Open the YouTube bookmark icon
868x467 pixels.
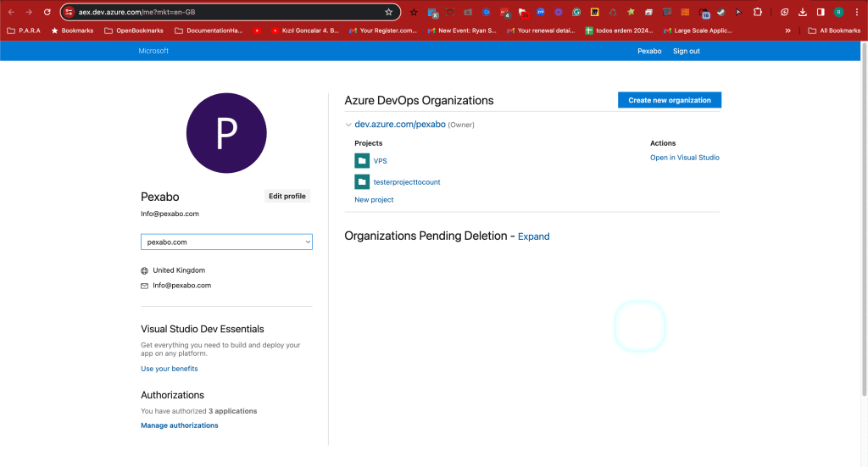coord(257,31)
